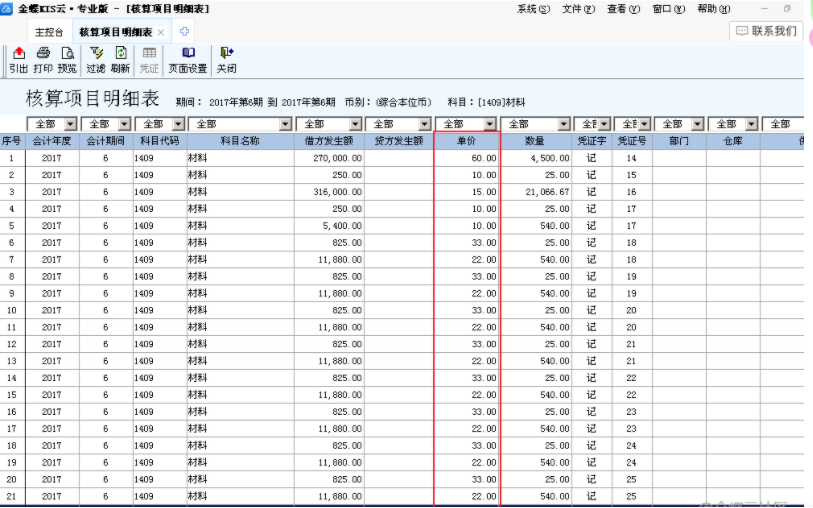Switch to the 主控台 tab
Screen dimensions: 813x508
click(49, 32)
